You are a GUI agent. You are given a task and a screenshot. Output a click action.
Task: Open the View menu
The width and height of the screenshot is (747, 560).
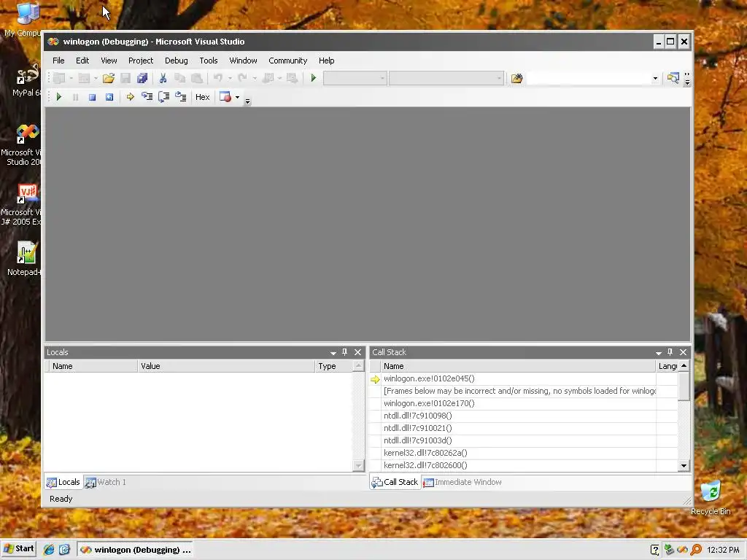point(109,61)
